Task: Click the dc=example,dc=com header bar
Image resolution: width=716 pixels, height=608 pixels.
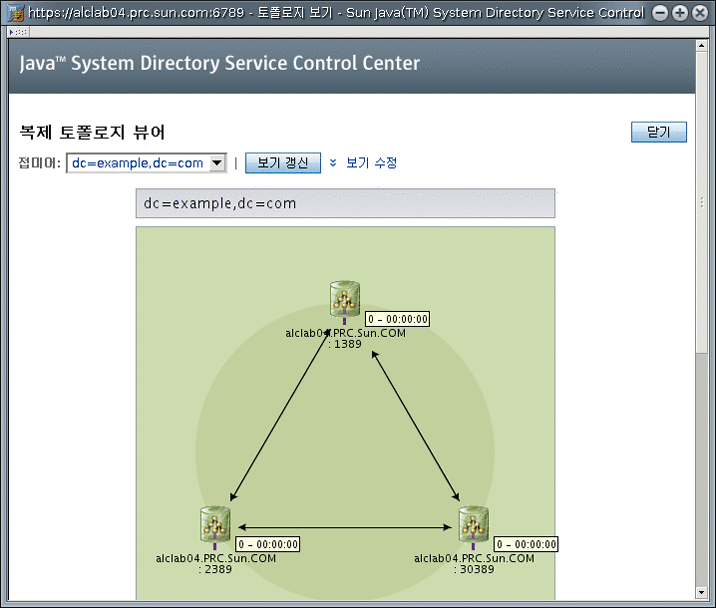Action: [345, 203]
